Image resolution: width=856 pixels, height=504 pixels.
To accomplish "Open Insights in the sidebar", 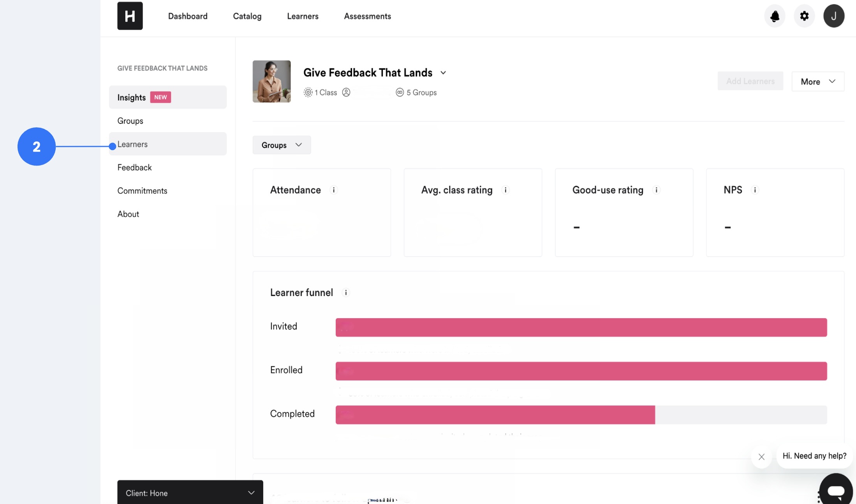I will [x=131, y=97].
